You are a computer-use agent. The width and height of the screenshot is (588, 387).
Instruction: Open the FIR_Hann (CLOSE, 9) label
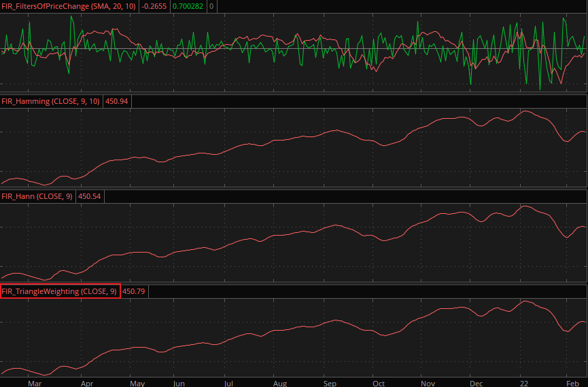[37, 196]
